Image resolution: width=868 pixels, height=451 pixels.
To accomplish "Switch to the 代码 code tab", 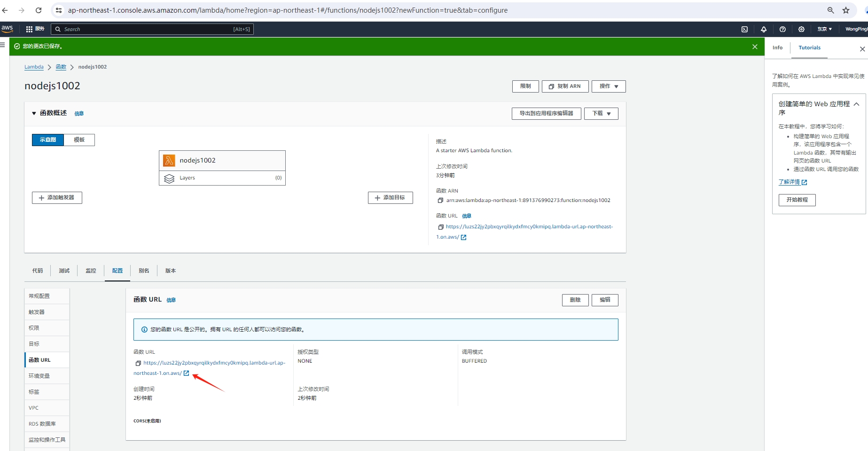I will 38,271.
